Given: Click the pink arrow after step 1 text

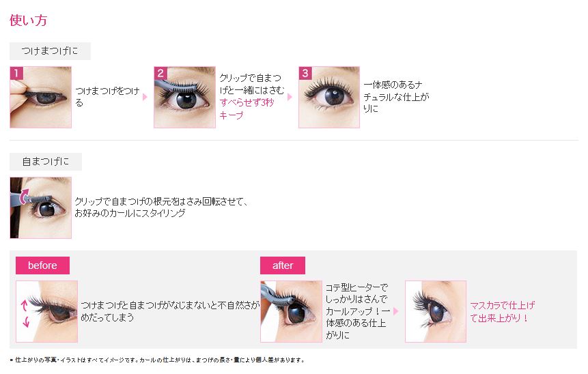Looking at the screenshot, I should pos(145,97).
